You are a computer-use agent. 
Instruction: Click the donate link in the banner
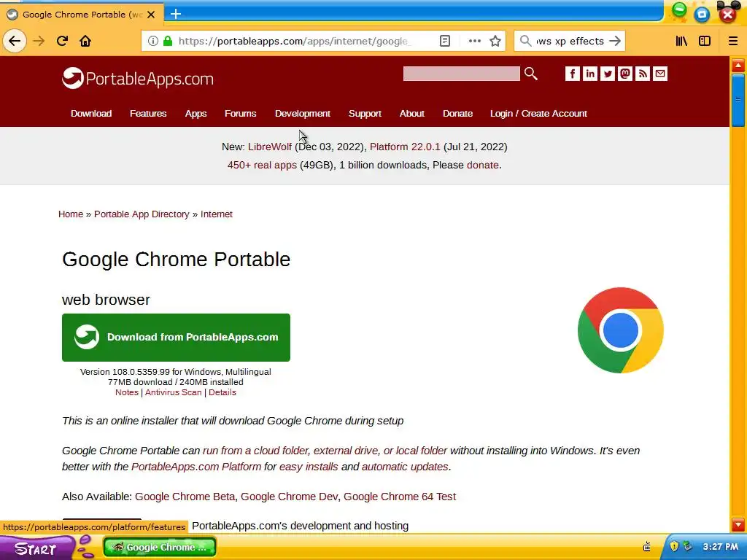483,165
